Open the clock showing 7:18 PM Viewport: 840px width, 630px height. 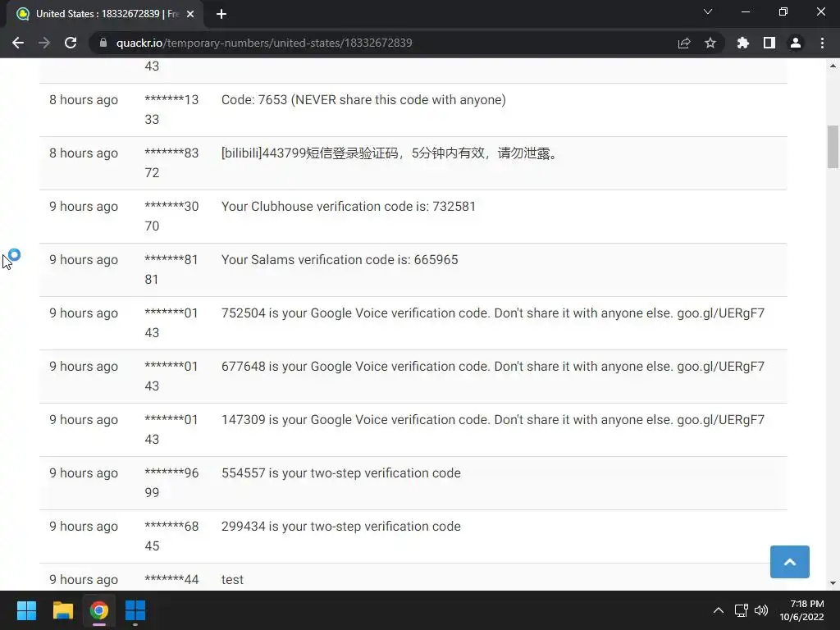801,610
